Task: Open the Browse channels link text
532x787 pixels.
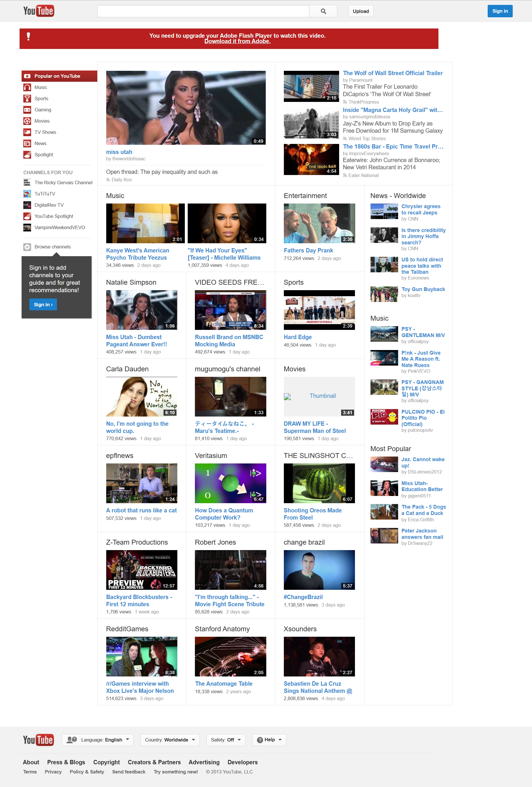Action: pos(52,247)
